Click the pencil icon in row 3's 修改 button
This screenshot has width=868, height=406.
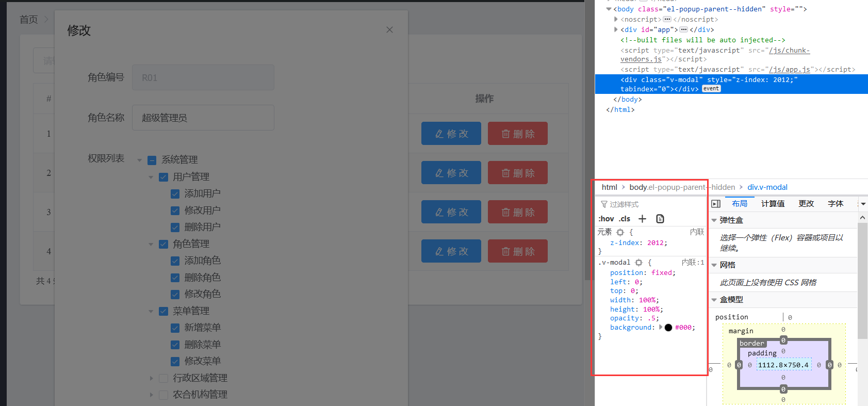click(439, 212)
